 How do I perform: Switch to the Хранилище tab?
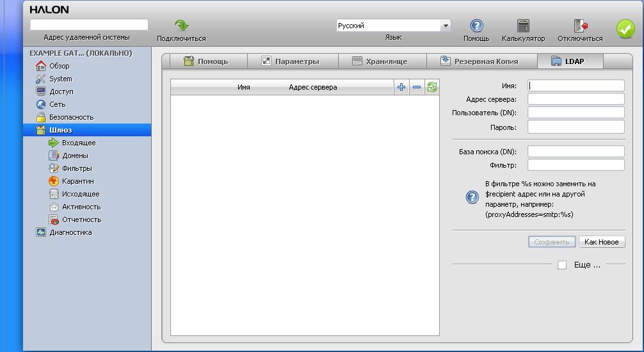click(x=382, y=61)
